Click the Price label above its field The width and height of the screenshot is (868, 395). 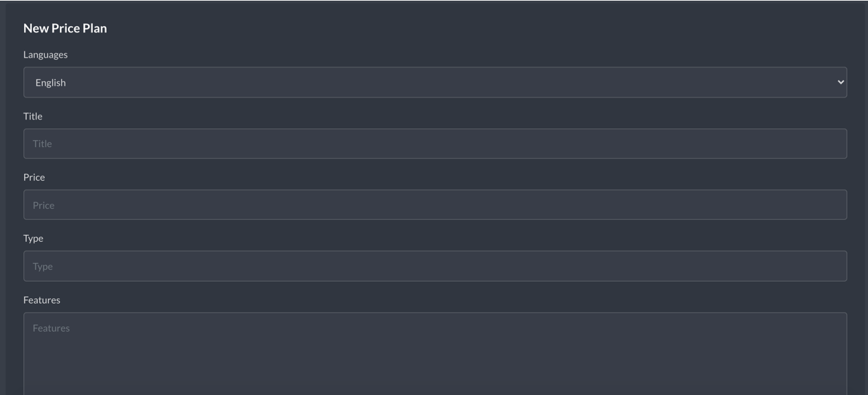34,177
